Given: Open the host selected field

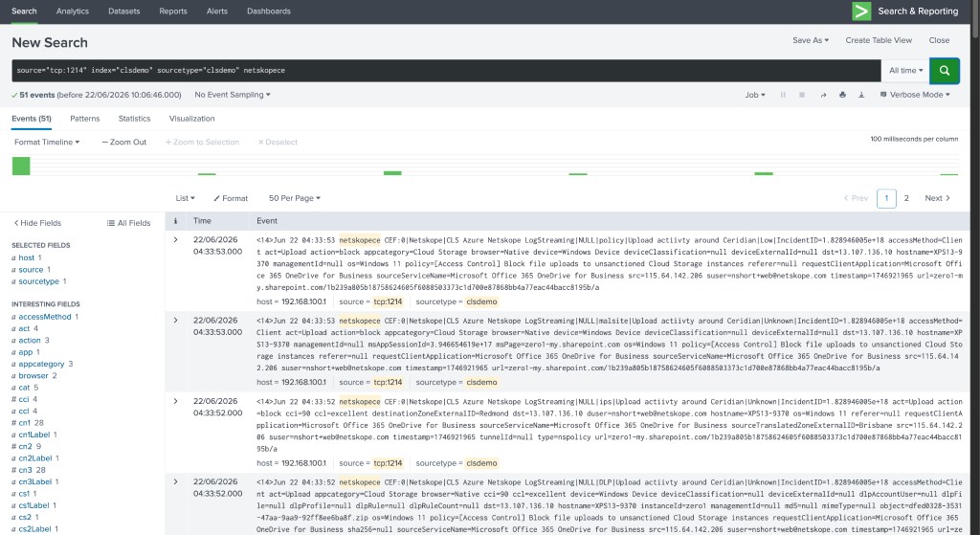Looking at the screenshot, I should (26, 257).
